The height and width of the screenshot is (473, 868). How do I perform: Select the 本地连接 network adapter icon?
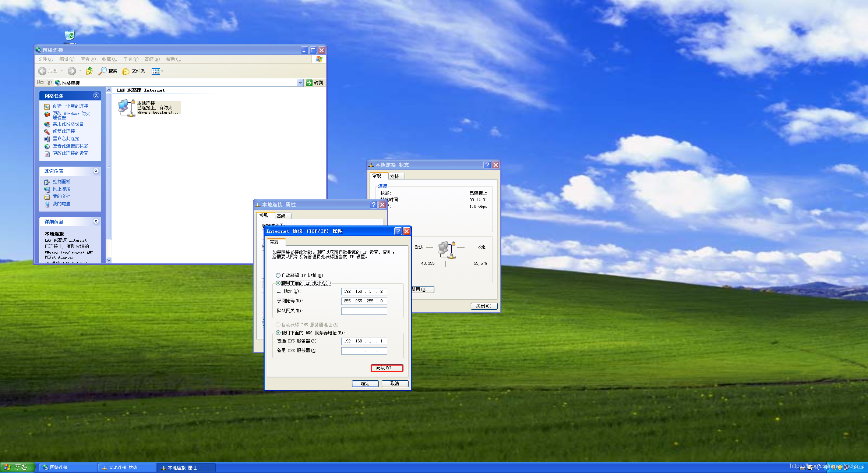pyautogui.click(x=126, y=108)
